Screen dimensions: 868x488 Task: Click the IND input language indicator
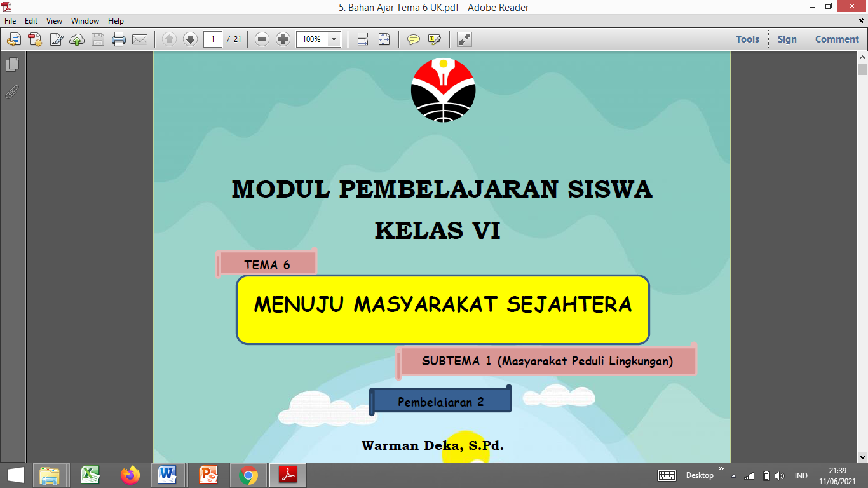pos(801,476)
